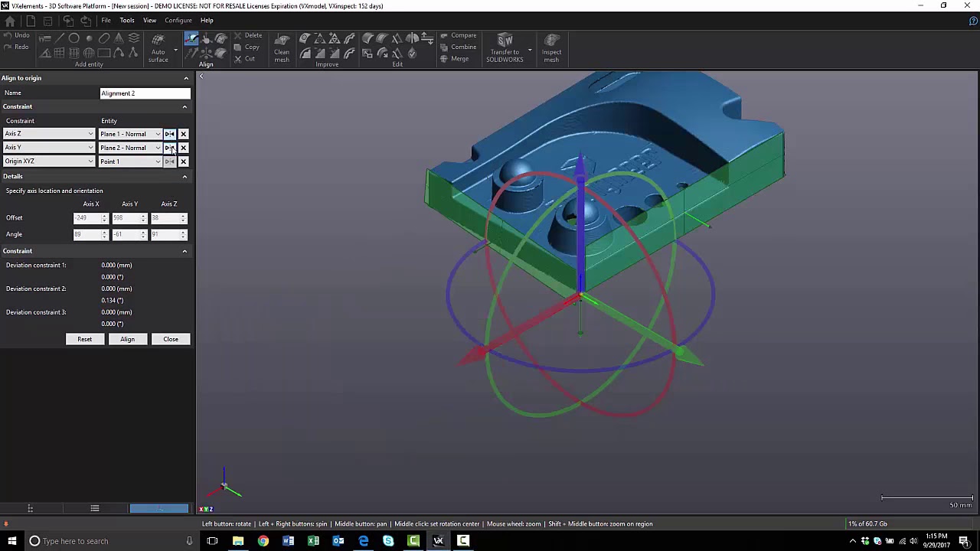This screenshot has width=980, height=551.
Task: Open the Windows Start menu
Action: point(11,541)
